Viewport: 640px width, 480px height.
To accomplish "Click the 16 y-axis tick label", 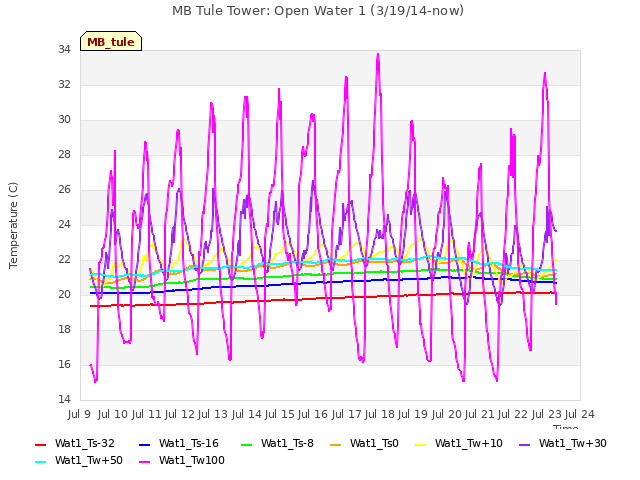I will pos(64,364).
